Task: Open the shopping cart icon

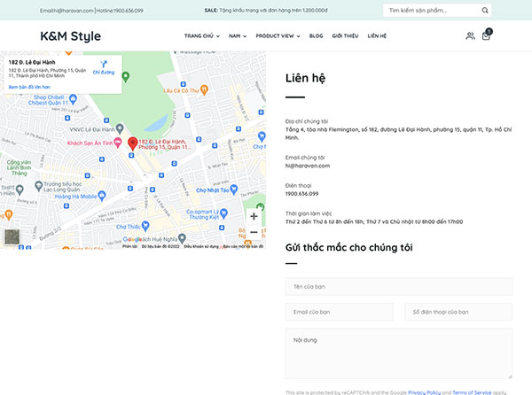Action: (486, 35)
